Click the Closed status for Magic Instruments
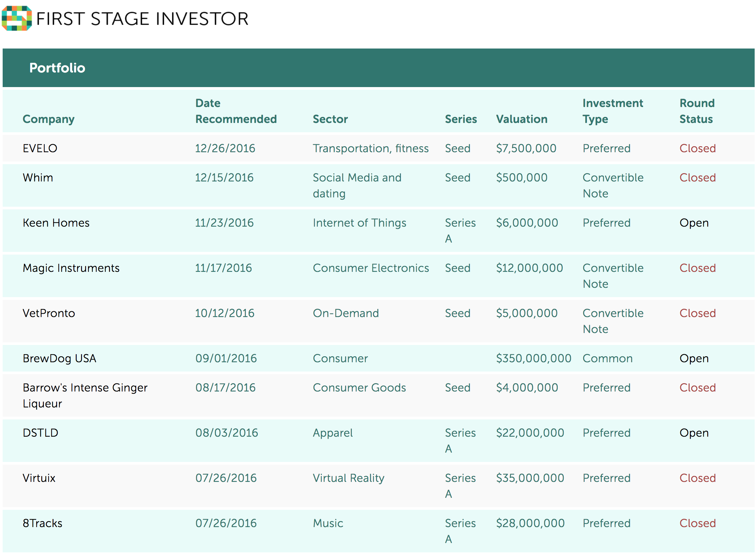 tap(698, 268)
